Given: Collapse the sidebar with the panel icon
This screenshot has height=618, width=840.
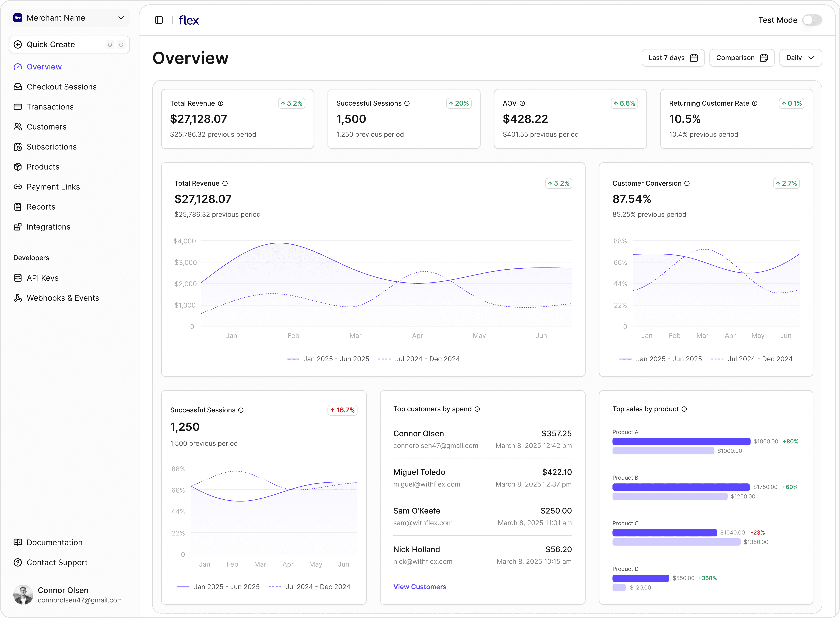Looking at the screenshot, I should click(159, 20).
